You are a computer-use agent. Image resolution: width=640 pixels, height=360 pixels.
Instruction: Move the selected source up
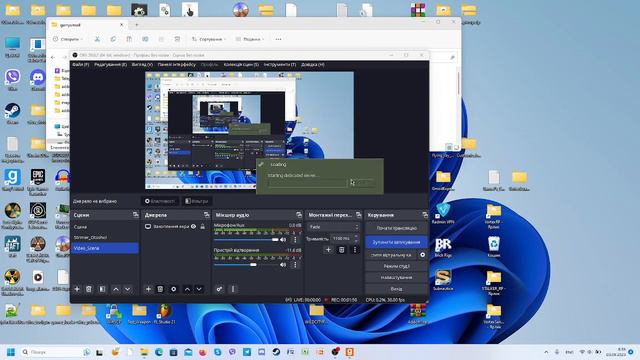[187, 289]
